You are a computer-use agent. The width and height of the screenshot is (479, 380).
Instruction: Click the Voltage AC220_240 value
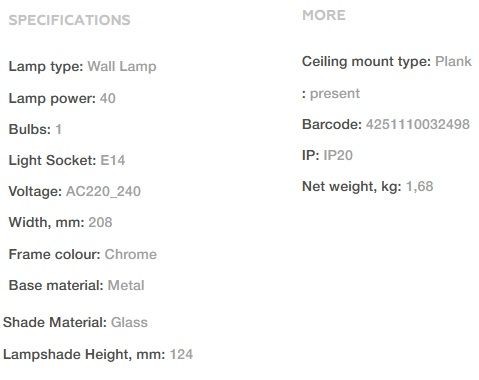coord(103,192)
